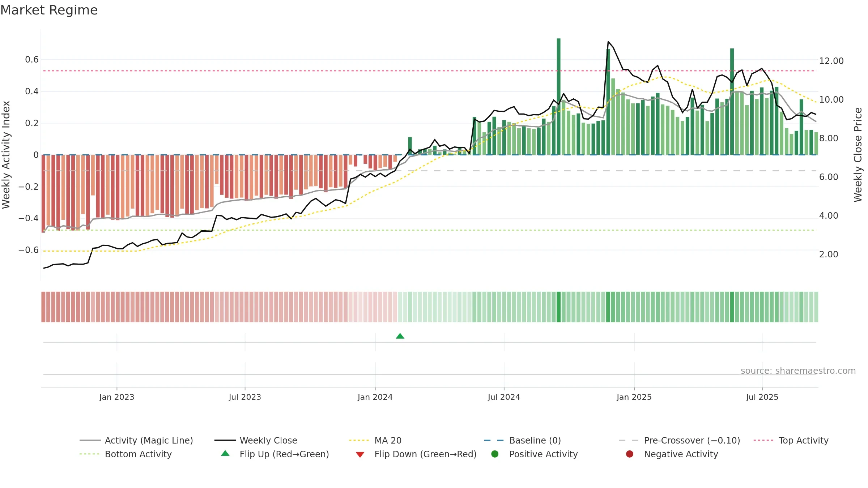Click the 12.00 price axis label
The width and height of the screenshot is (868, 488).
pos(831,61)
